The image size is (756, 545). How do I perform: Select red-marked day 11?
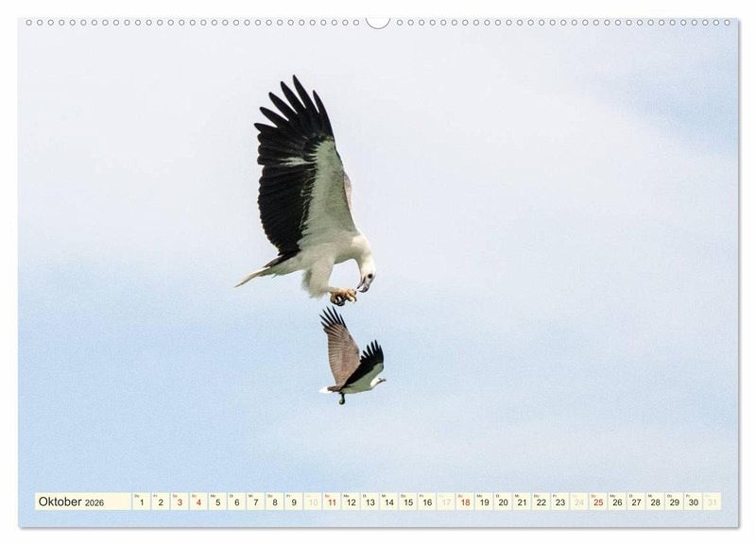[332, 502]
